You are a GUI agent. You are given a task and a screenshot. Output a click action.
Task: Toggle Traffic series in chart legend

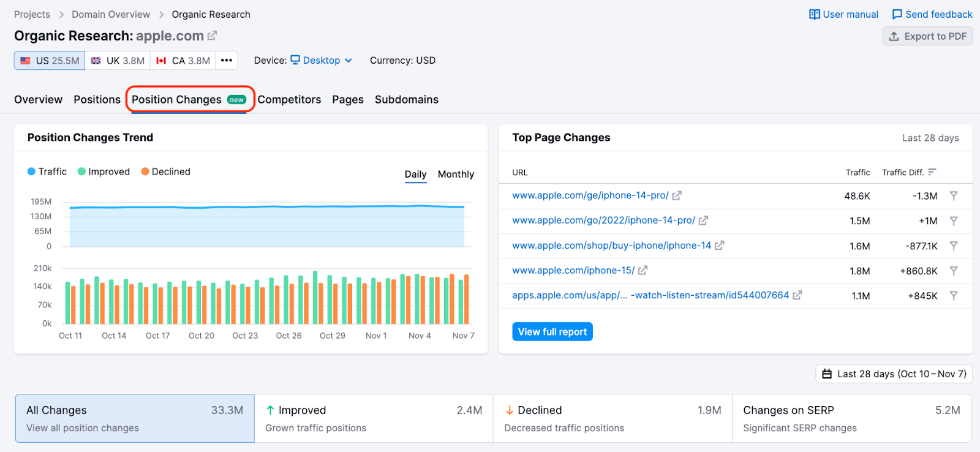pyautogui.click(x=47, y=171)
